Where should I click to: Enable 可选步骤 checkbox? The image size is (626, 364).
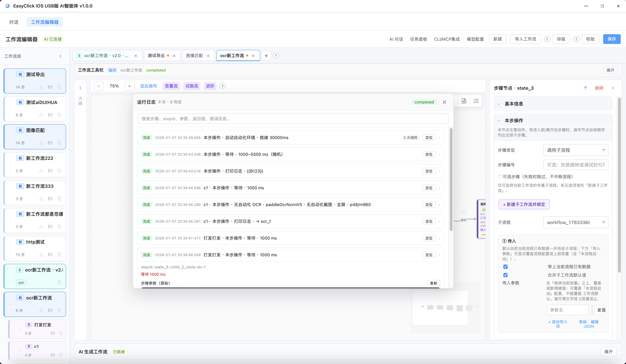click(500, 177)
